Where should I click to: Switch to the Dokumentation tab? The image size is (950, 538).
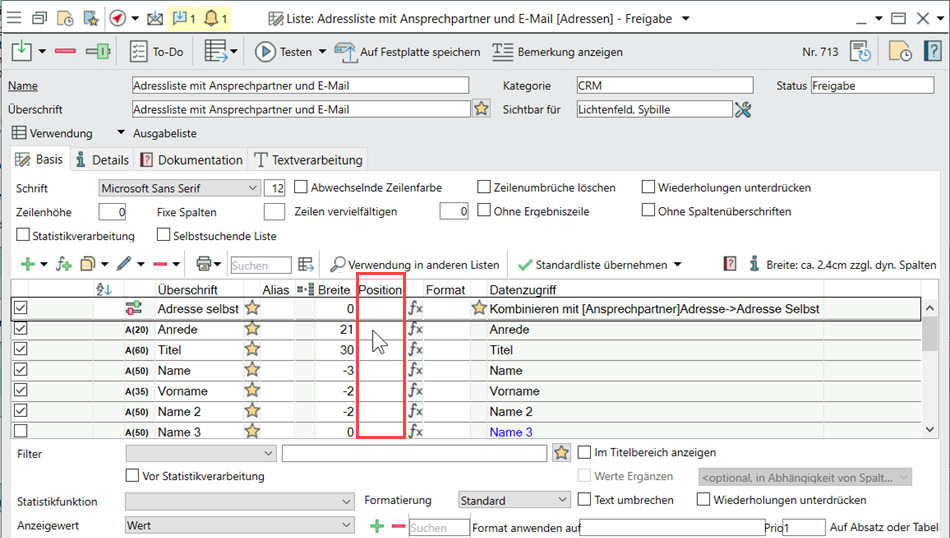[191, 159]
